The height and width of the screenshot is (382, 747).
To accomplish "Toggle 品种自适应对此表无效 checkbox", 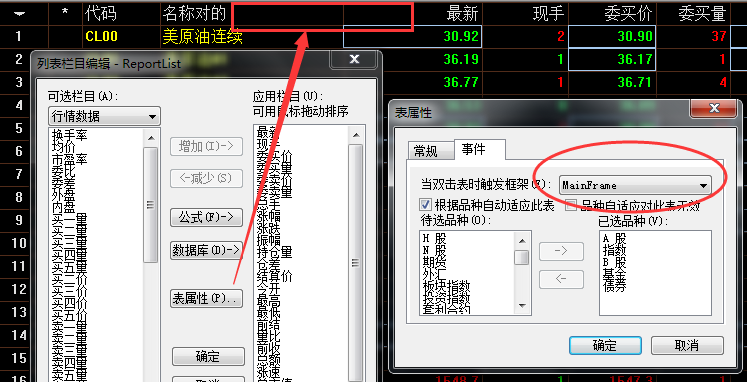I will 571,205.
